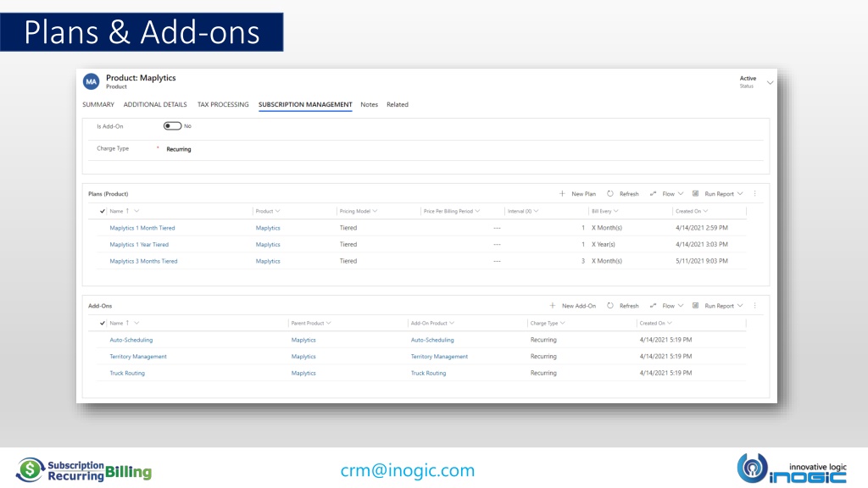Click Maplytics parent product in Truck Routing row
This screenshot has width=868, height=488.
[x=303, y=373]
